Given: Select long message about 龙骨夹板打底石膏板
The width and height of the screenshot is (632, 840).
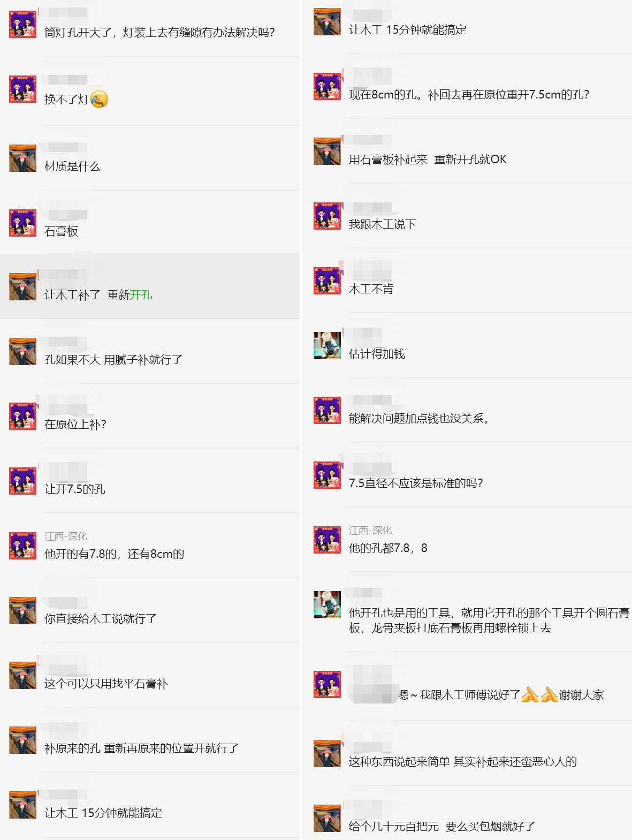Looking at the screenshot, I should point(489,620).
